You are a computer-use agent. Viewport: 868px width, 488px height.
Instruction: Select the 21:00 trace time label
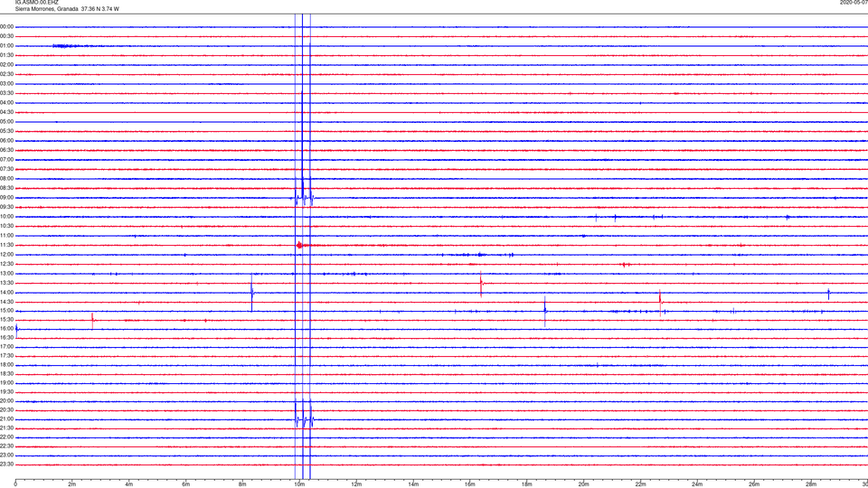coord(6,418)
